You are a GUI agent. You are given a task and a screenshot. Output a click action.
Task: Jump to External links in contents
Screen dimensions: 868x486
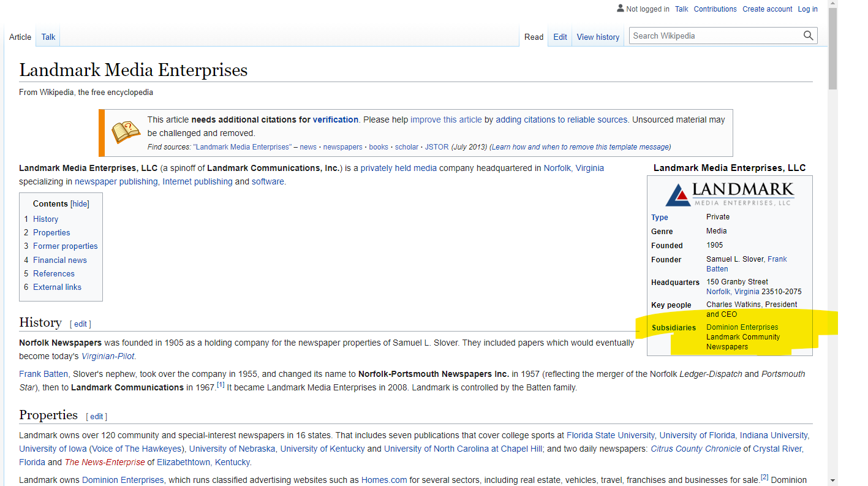pos(57,287)
